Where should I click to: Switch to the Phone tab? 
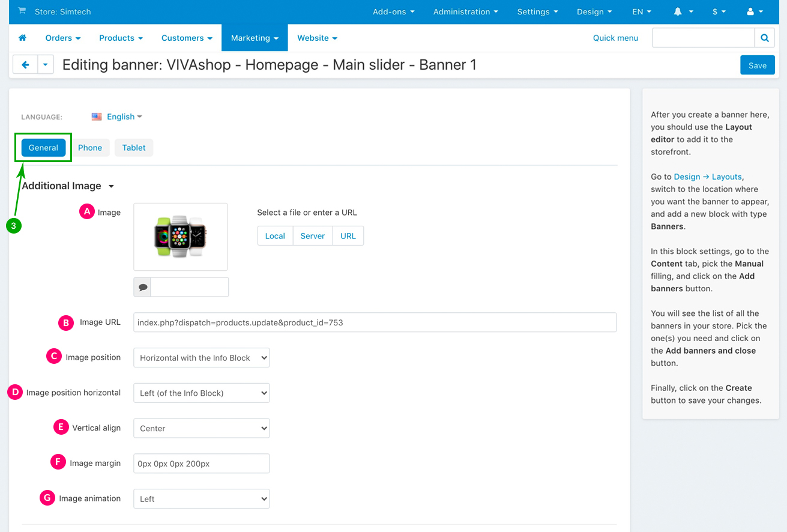(x=90, y=148)
